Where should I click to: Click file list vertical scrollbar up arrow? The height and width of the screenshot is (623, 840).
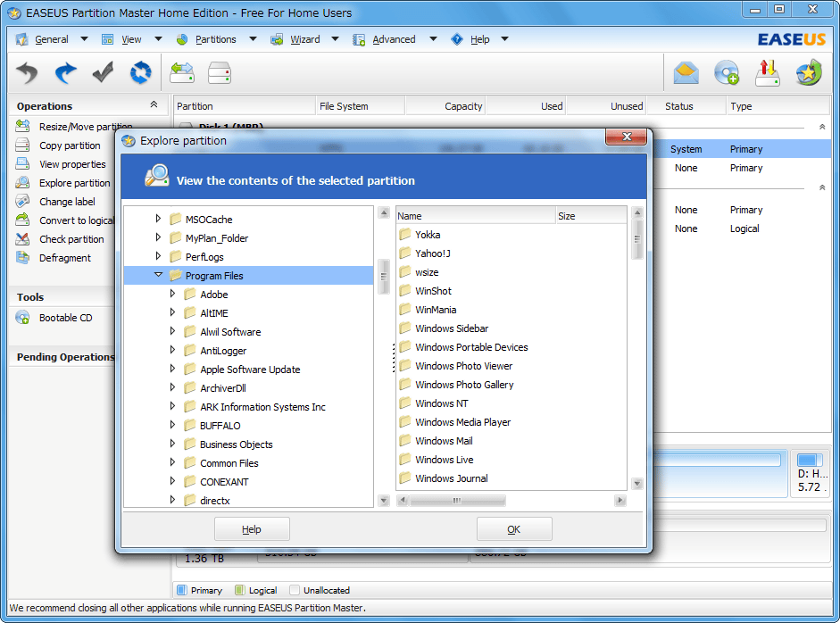(x=637, y=212)
